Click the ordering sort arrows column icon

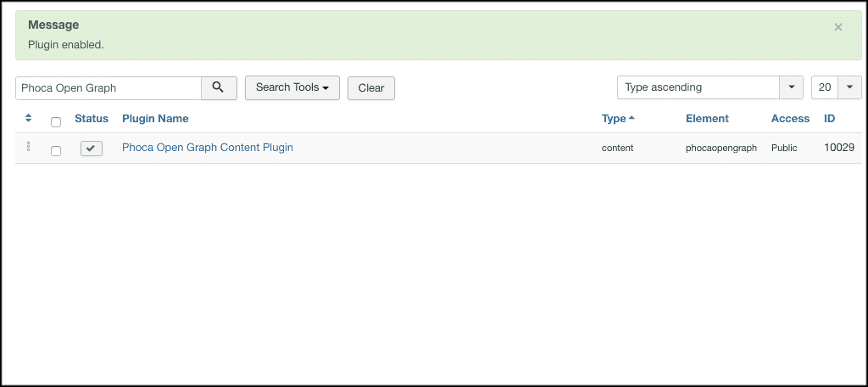click(x=29, y=118)
